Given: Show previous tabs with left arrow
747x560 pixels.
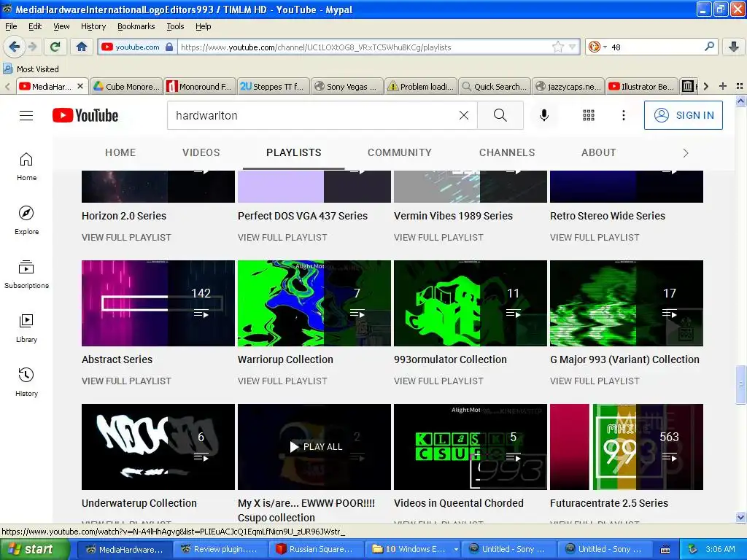Looking at the screenshot, I should click(x=7, y=86).
